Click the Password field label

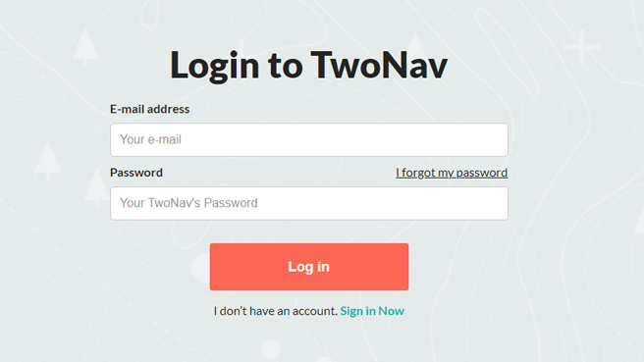pos(136,173)
